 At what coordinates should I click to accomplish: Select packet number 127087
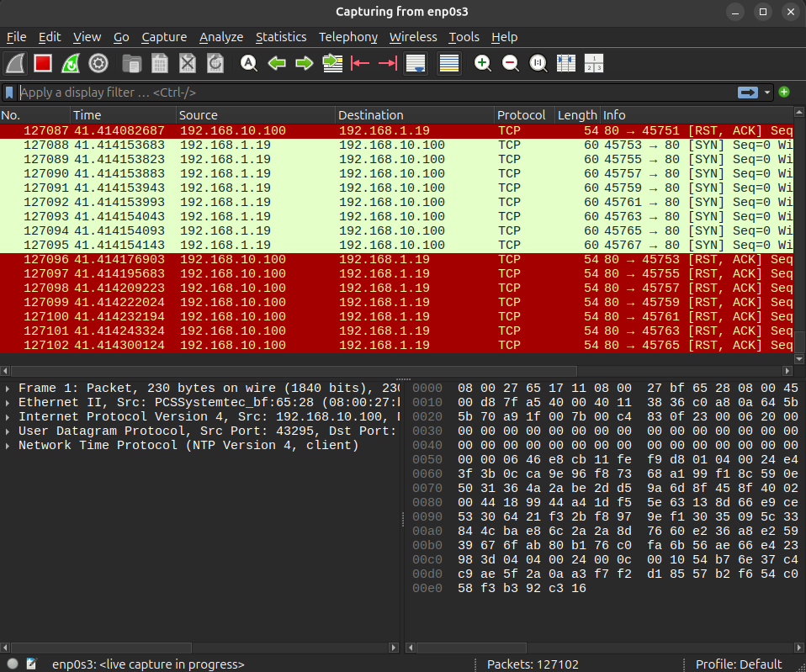click(397, 130)
